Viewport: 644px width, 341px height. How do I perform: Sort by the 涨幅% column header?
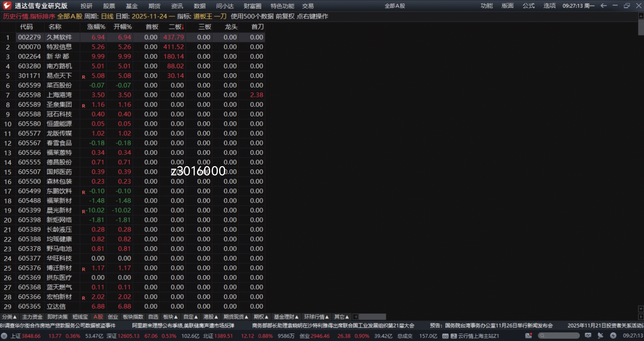(x=96, y=27)
